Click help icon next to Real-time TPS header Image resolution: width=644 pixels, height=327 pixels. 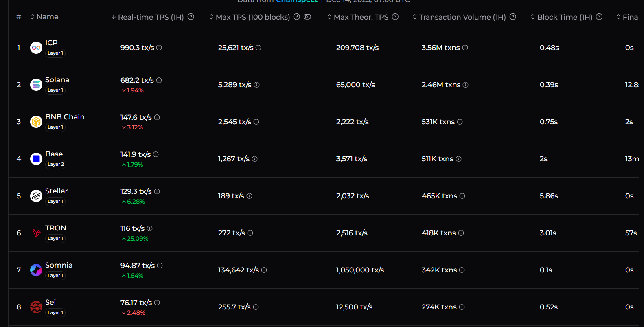tap(191, 17)
